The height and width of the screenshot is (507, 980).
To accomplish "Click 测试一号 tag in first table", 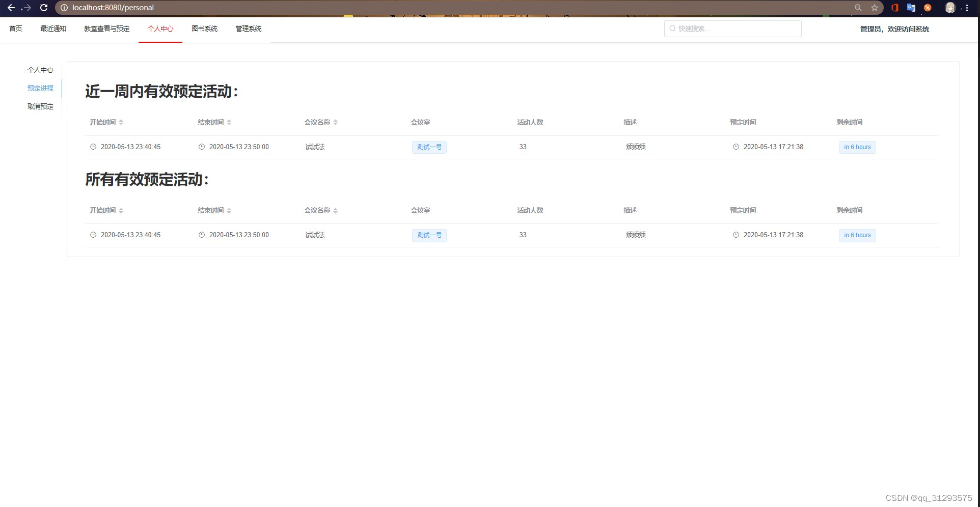I will coord(429,147).
